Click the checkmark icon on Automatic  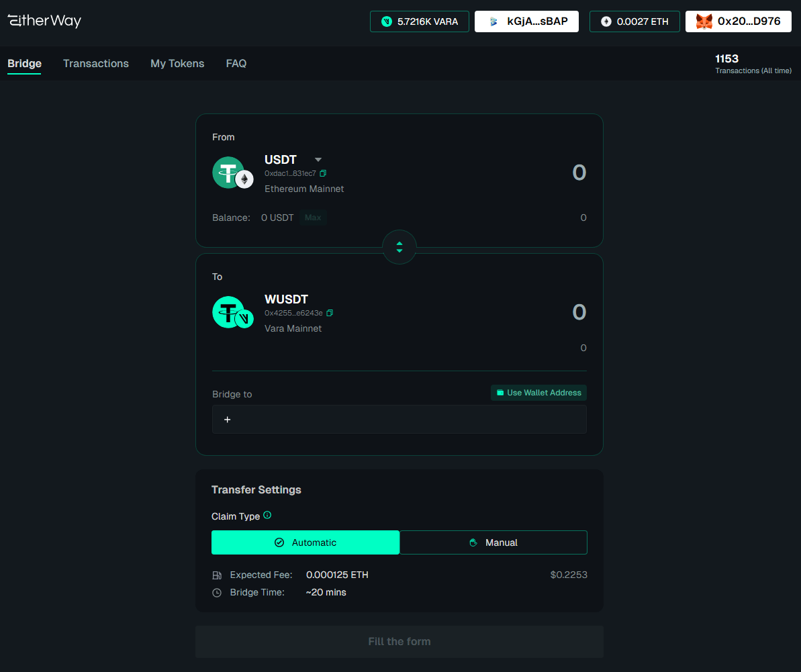pos(279,542)
